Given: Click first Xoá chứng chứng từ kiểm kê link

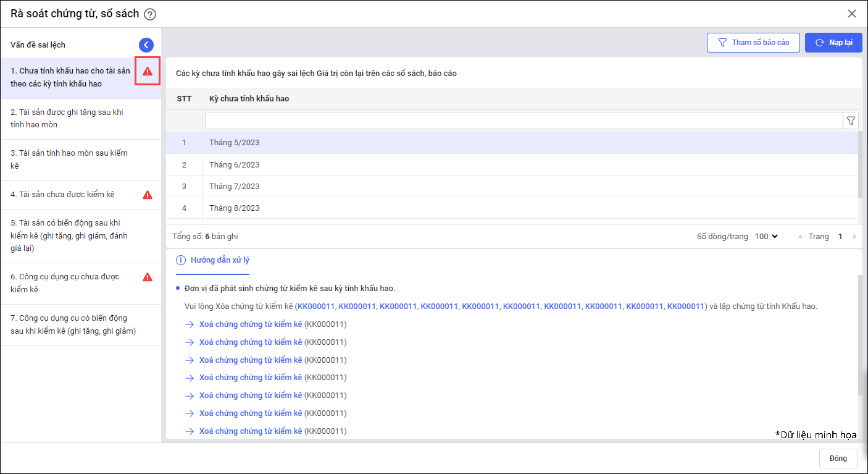Looking at the screenshot, I should point(251,324).
